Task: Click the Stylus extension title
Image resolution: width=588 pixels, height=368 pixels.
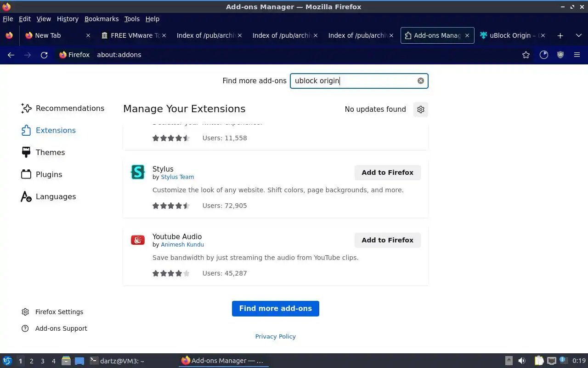Action: click(163, 169)
